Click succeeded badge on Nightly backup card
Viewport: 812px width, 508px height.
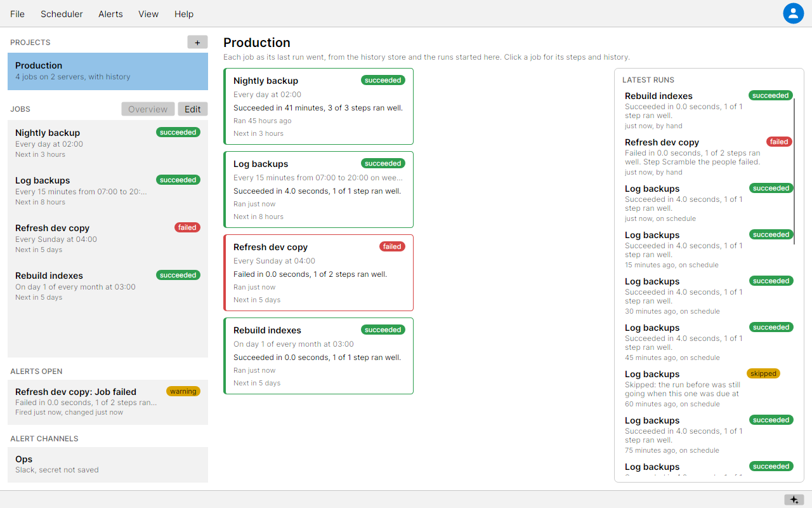[x=383, y=80]
